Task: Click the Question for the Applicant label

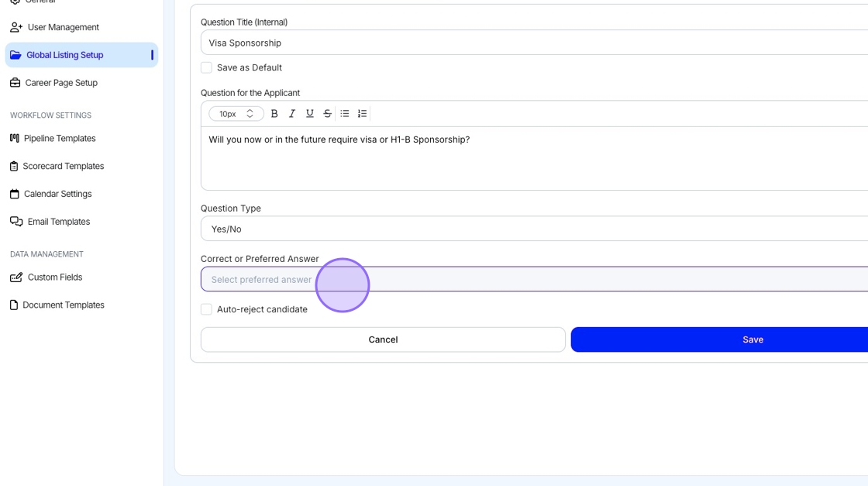Action: [250, 93]
